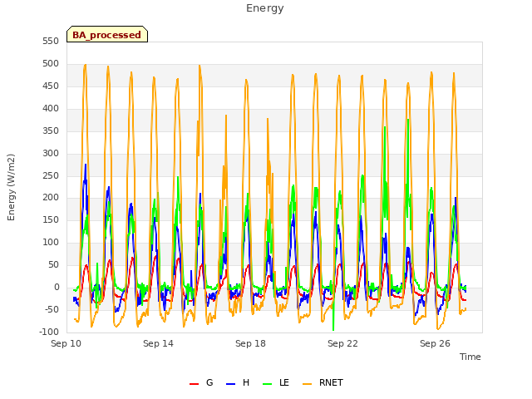The height and width of the screenshot is (399, 532).
Task: Click the 500 y-axis tick label
Action: coord(51,64)
